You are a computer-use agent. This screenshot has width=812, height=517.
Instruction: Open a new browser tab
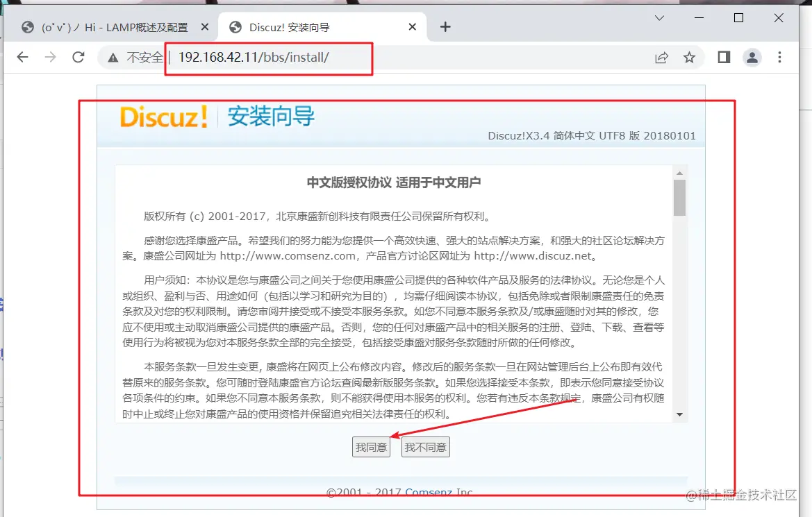445,27
